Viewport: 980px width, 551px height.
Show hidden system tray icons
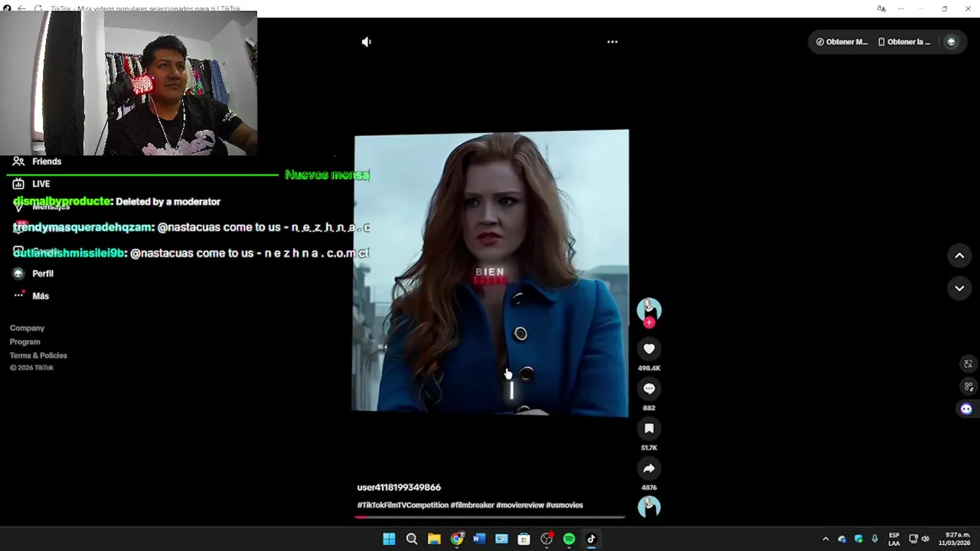click(825, 539)
